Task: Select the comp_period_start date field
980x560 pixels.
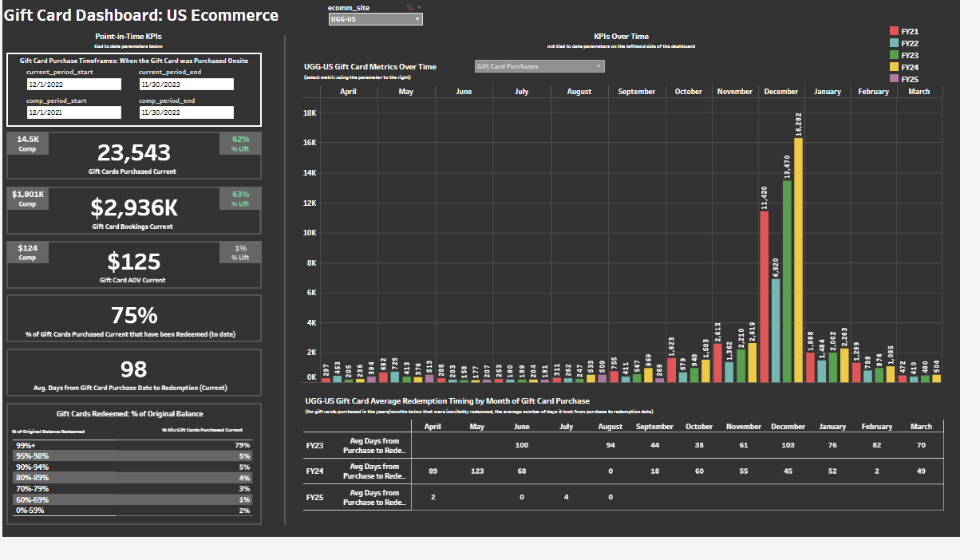Action: point(73,112)
